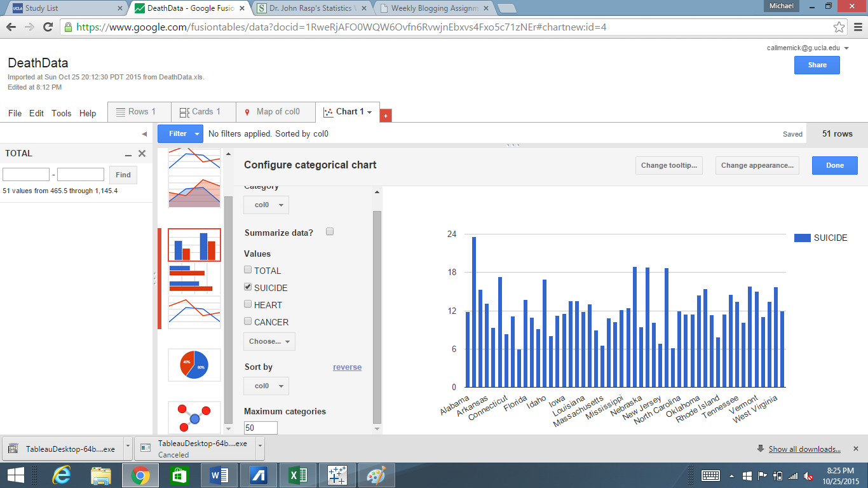Image resolution: width=868 pixels, height=488 pixels.
Task: Click the reverse sort link
Action: coord(347,367)
